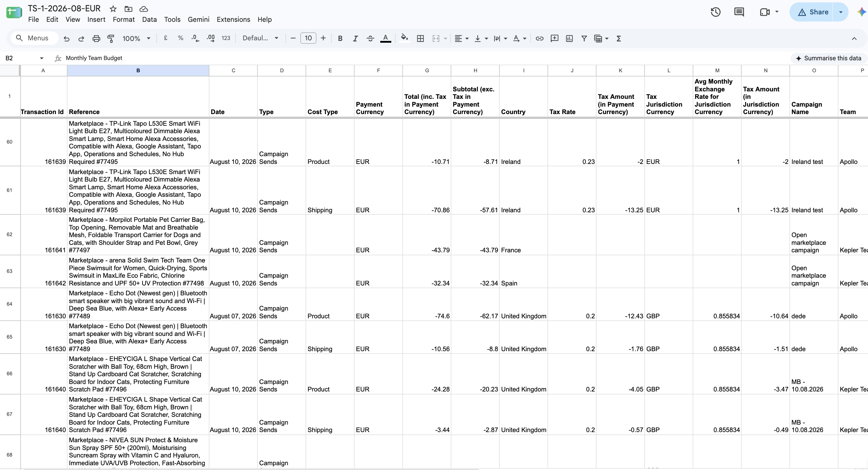Open the Name box dropdown arrow
The image size is (868, 470).
(x=42, y=58)
